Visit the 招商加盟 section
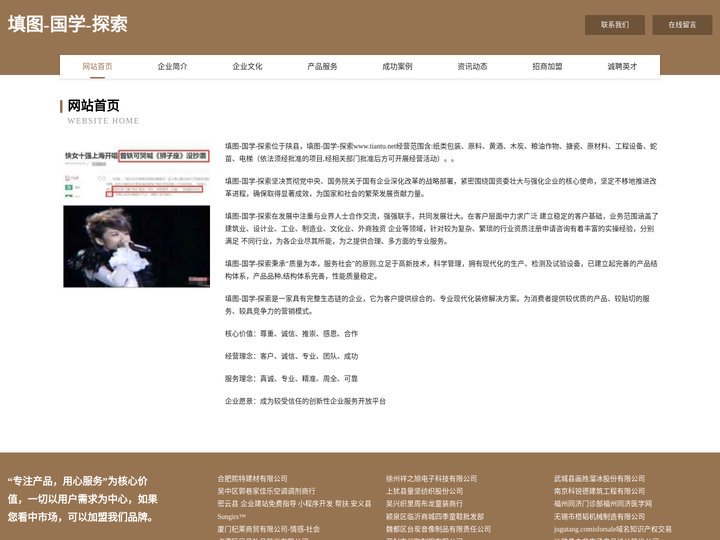The width and height of the screenshot is (720, 540). tap(547, 66)
